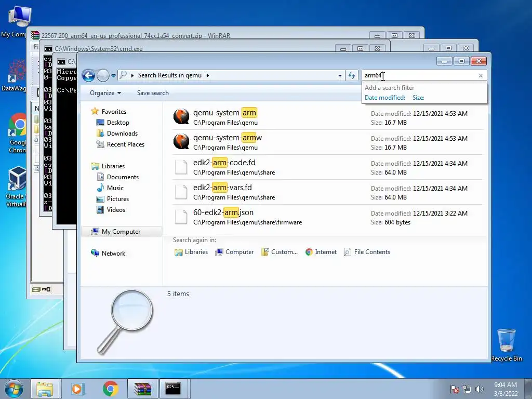This screenshot has width=532, height=399.
Task: Open the recent pages dropdown arrow
Action: point(113,76)
